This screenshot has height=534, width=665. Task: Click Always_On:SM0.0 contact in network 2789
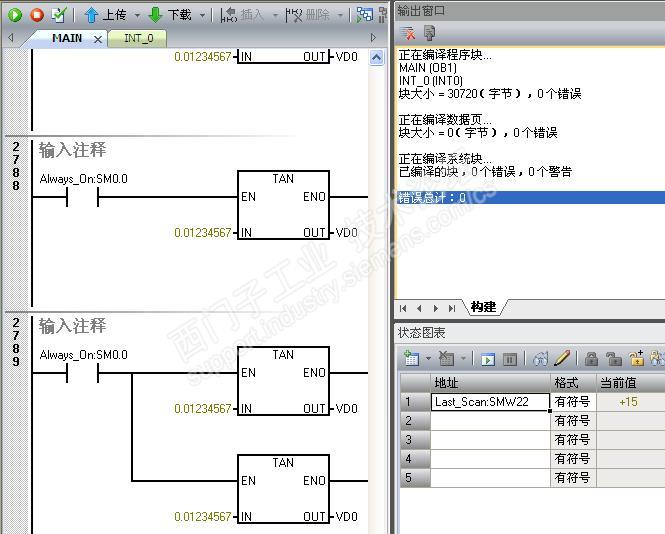[x=83, y=373]
